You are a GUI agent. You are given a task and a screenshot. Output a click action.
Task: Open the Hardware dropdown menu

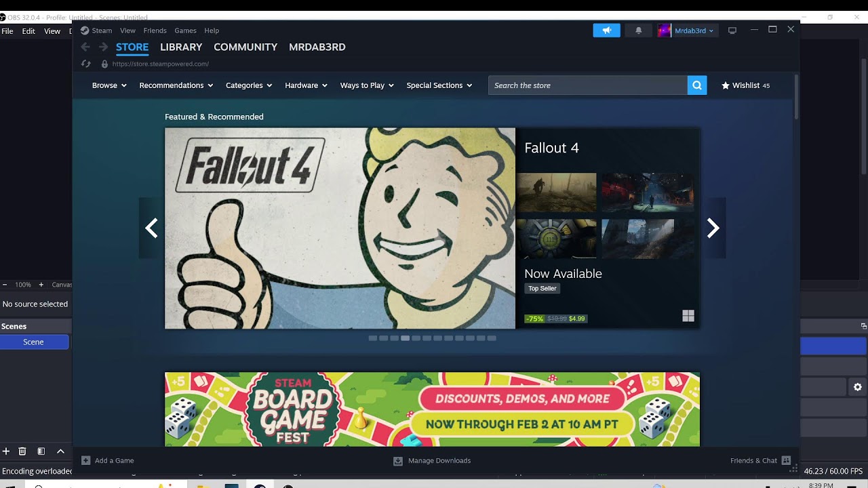click(x=306, y=85)
